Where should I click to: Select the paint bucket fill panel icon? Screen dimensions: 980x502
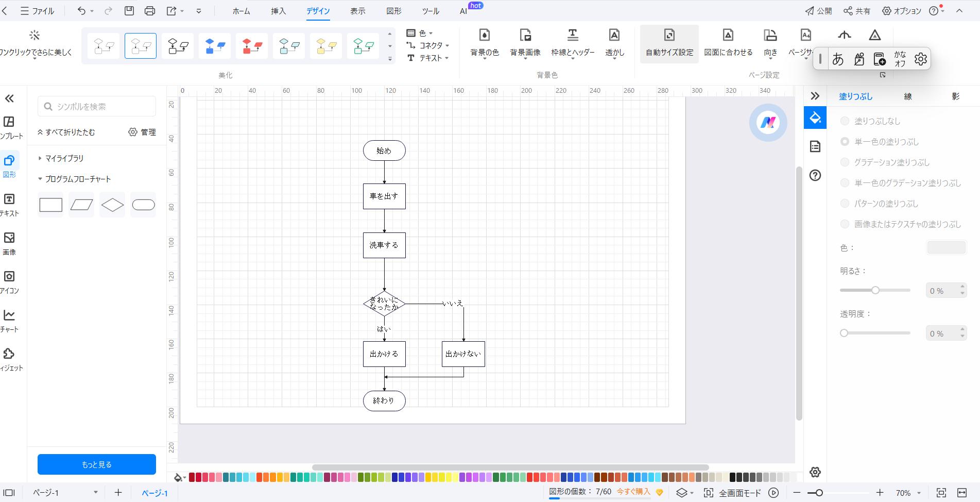point(815,118)
